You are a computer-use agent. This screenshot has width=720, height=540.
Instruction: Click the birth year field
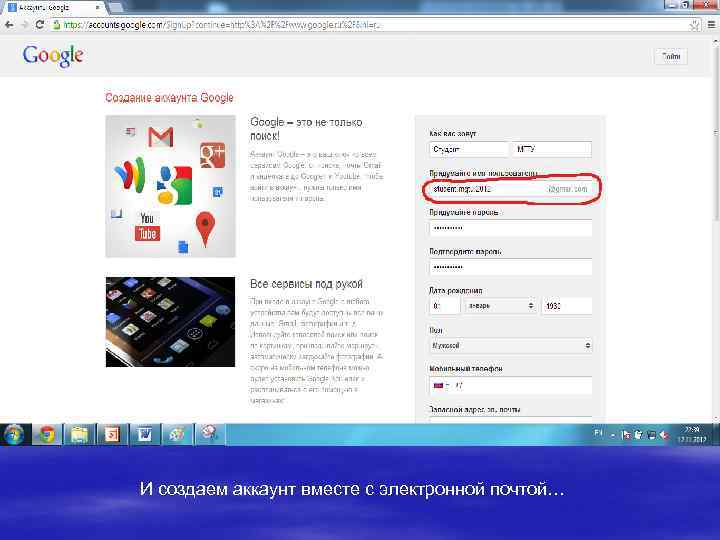pyautogui.click(x=567, y=306)
